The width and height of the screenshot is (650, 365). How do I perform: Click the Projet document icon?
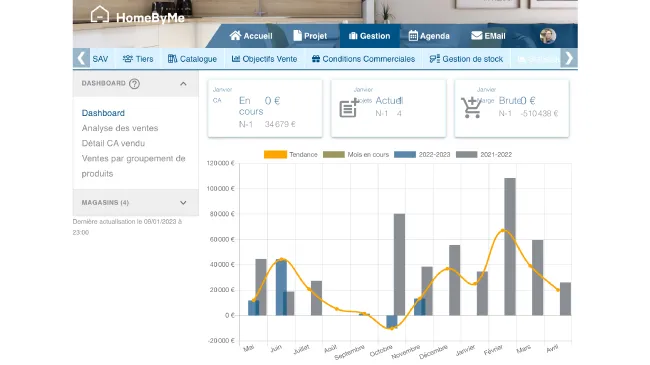297,36
